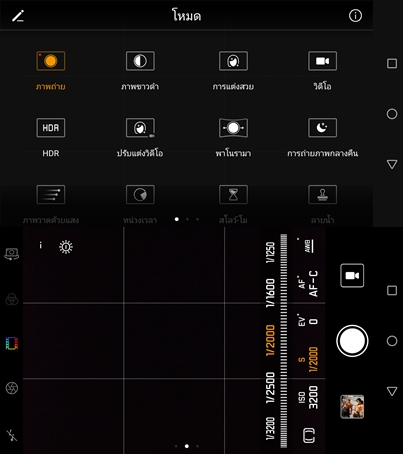Open the Light painting mode

[x=51, y=194]
